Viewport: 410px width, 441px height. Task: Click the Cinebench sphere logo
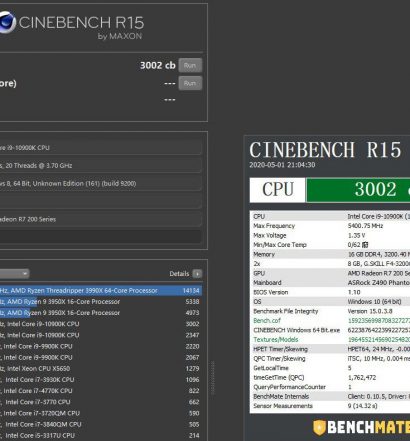7,22
